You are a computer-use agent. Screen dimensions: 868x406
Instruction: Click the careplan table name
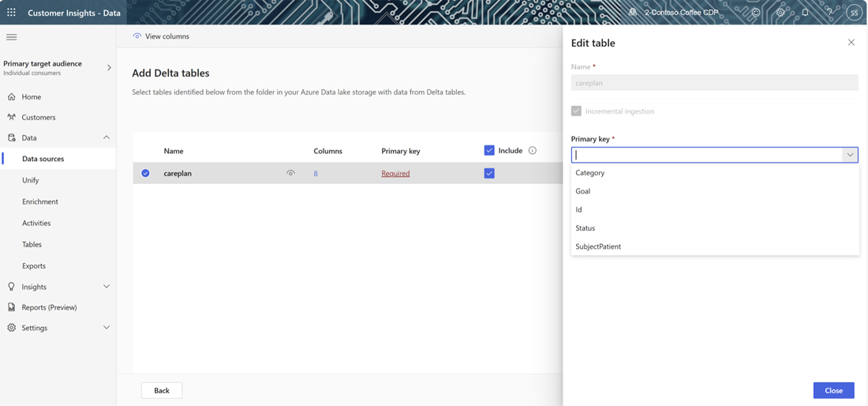pos(178,173)
